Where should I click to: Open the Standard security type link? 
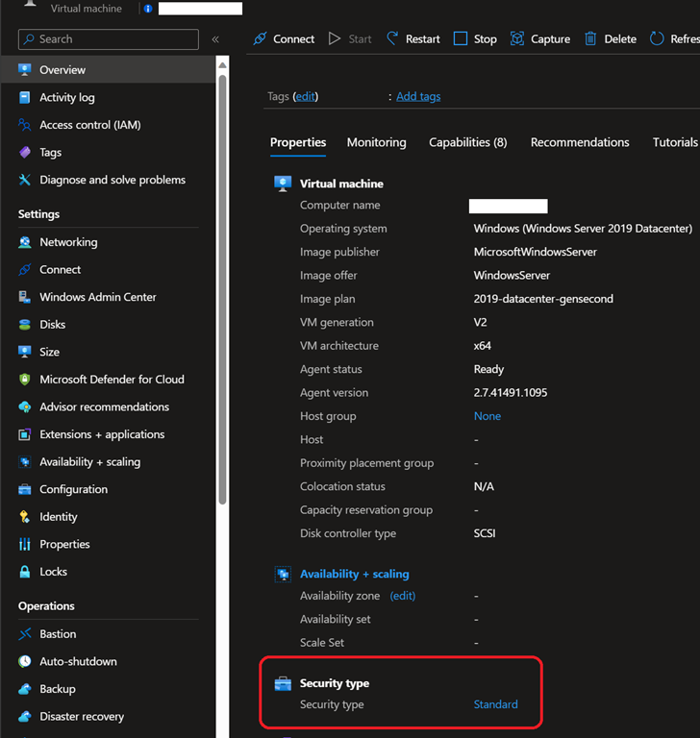coord(495,704)
